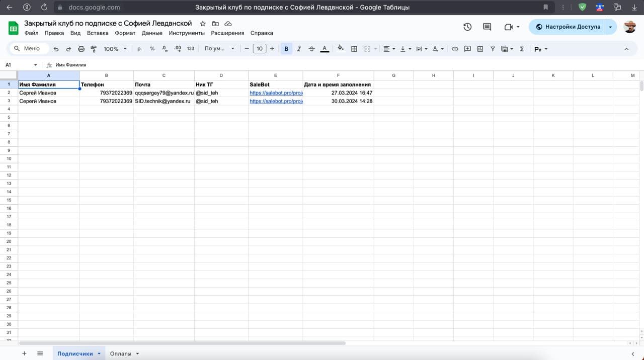Decrease font size with minus
This screenshot has width=644, height=360.
[247, 49]
